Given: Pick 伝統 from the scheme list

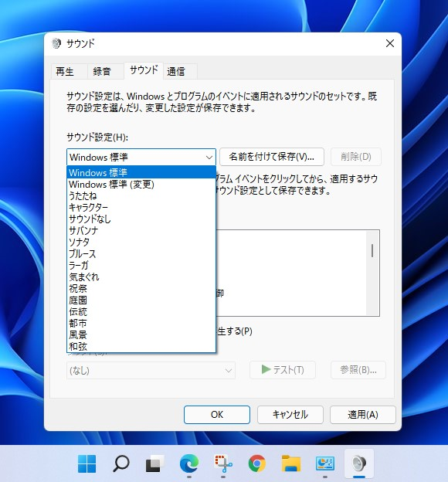Looking at the screenshot, I should tap(141, 312).
